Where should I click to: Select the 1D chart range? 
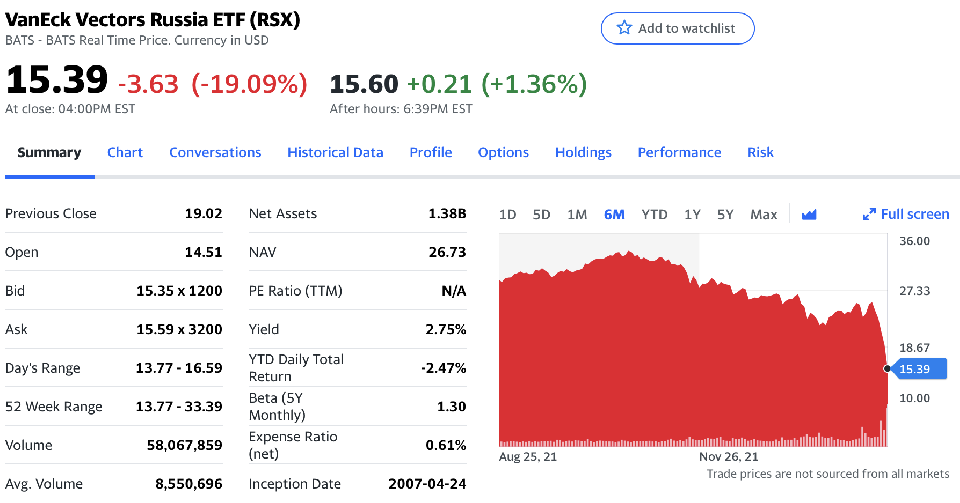click(508, 214)
